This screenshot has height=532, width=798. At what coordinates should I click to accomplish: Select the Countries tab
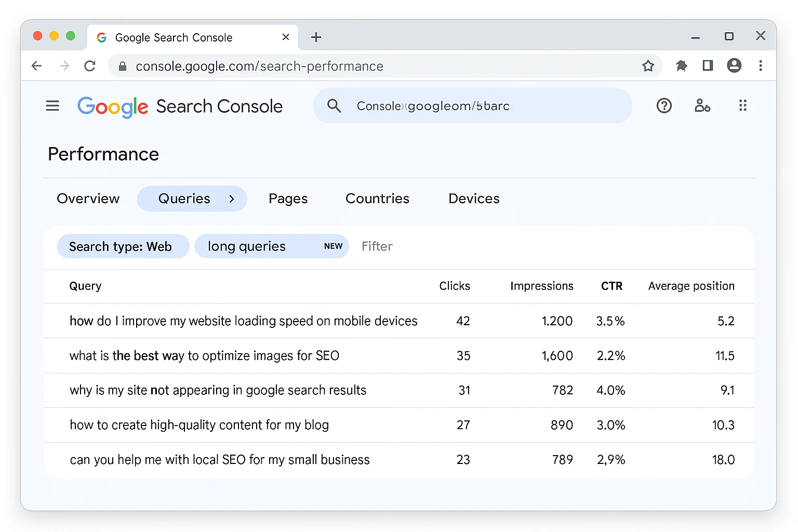coord(377,198)
